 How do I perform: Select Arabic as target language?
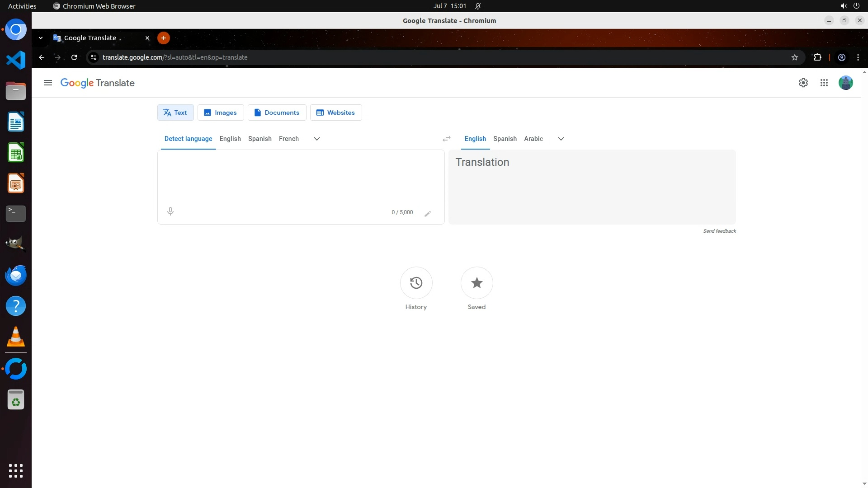pos(533,139)
